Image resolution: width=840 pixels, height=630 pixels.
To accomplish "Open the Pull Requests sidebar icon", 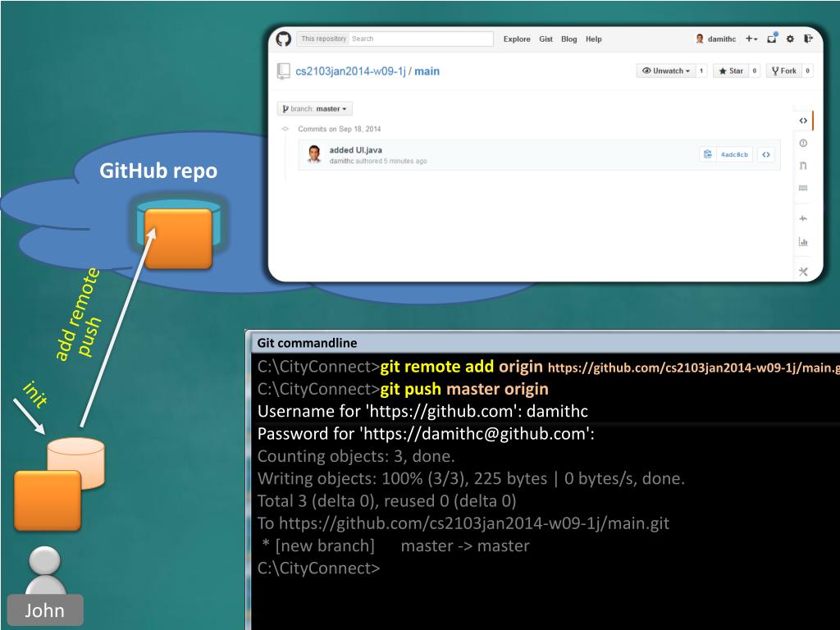I will pyautogui.click(x=803, y=166).
